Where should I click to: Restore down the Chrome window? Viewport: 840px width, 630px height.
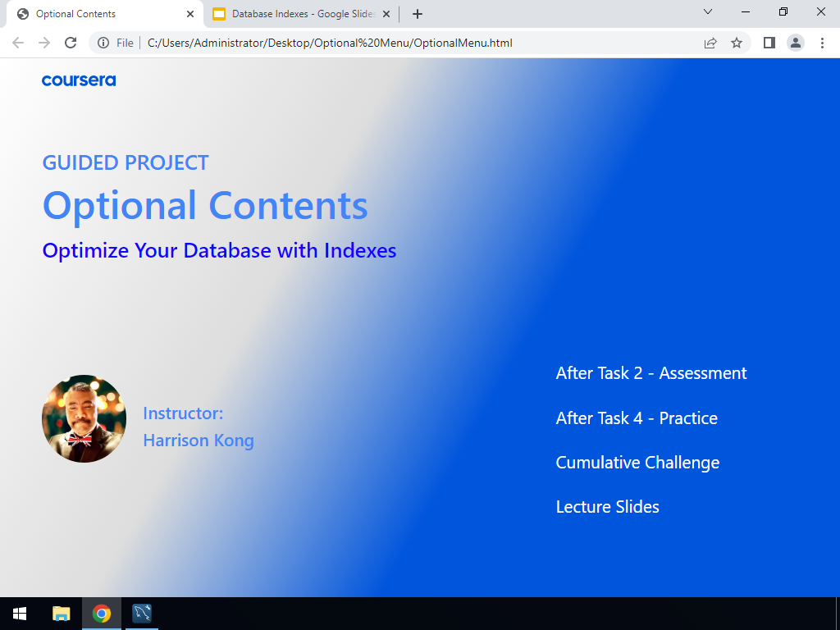pyautogui.click(x=783, y=11)
